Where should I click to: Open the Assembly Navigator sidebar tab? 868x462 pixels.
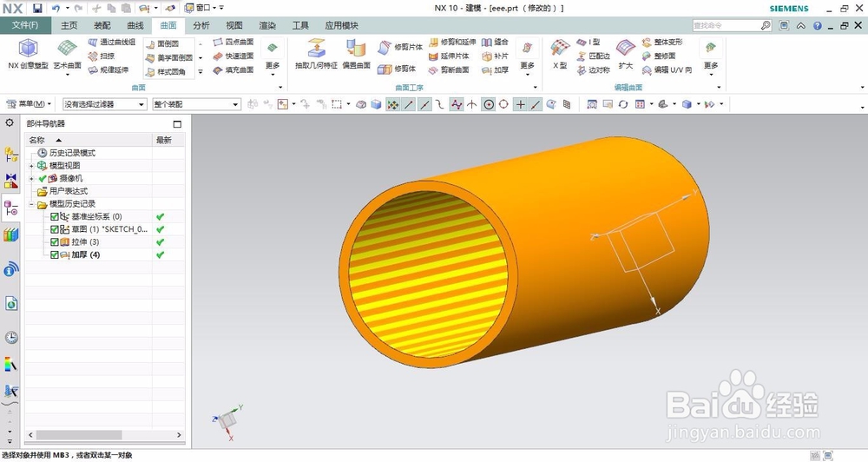(11, 154)
